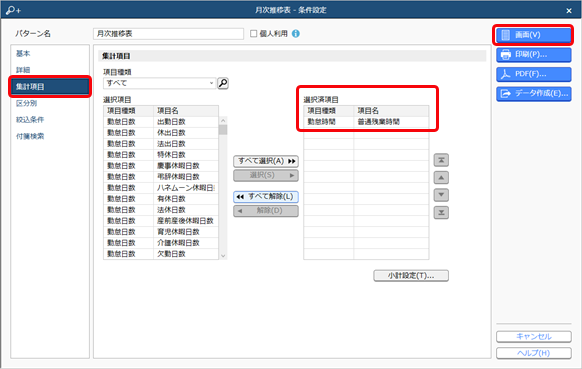
Task: Click down arrow of 選択項目 list scrollbar
Action: click(x=223, y=255)
